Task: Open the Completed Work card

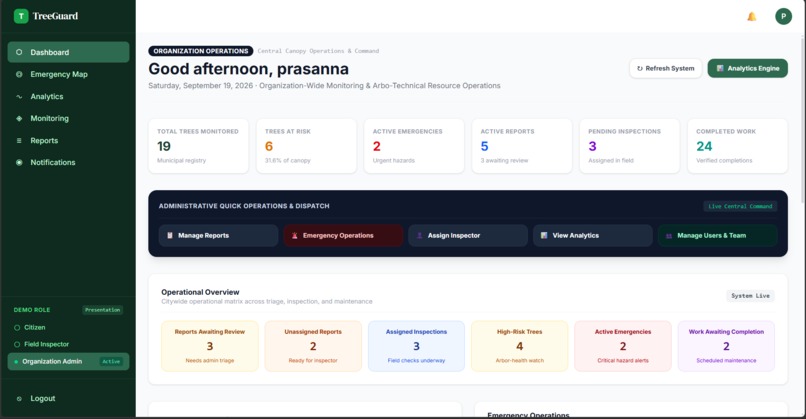Action: [x=738, y=146]
